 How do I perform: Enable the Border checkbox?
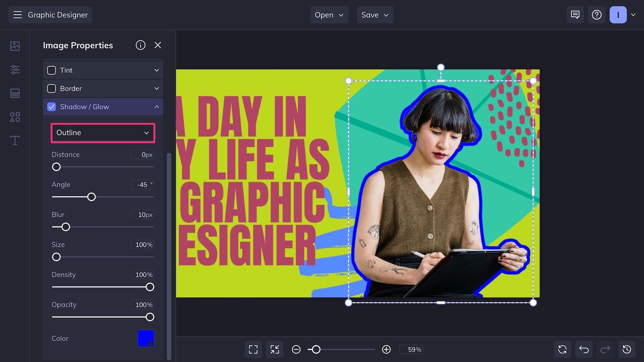point(52,88)
